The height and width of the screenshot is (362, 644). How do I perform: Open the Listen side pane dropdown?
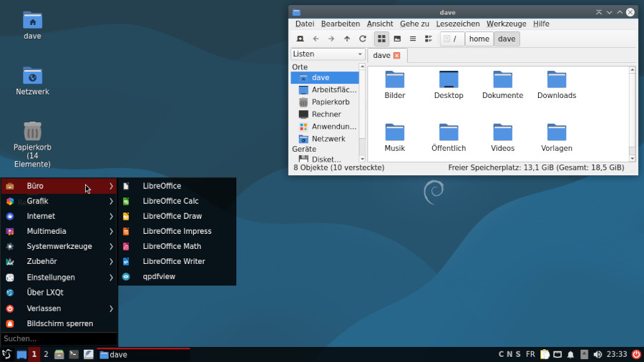coord(327,54)
